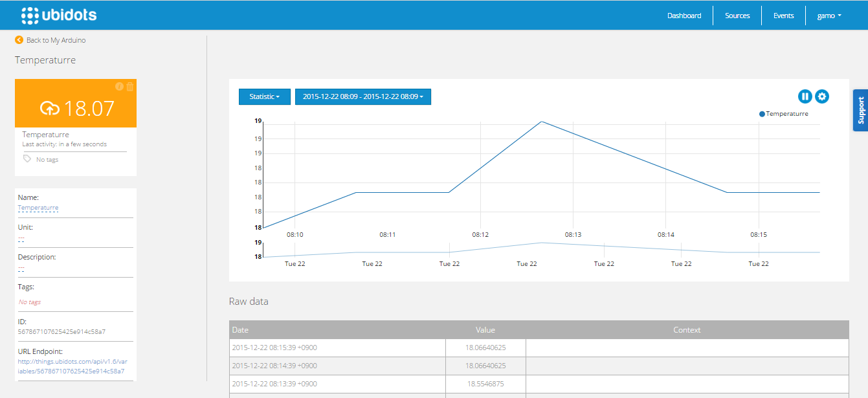
Task: Click the 08:15 time axis label
Action: (759, 234)
